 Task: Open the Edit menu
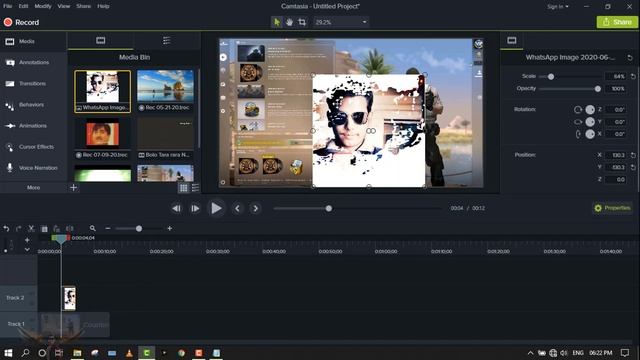[x=23, y=6]
